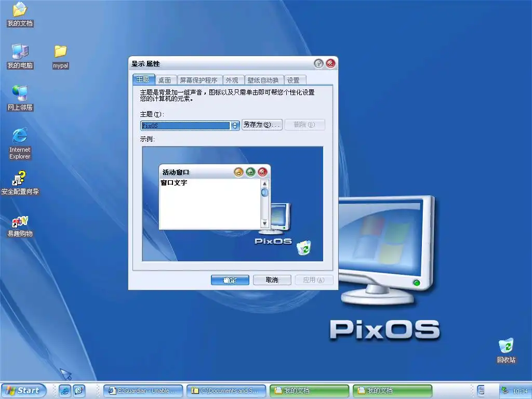Click the red close button in the preview window

[262, 172]
